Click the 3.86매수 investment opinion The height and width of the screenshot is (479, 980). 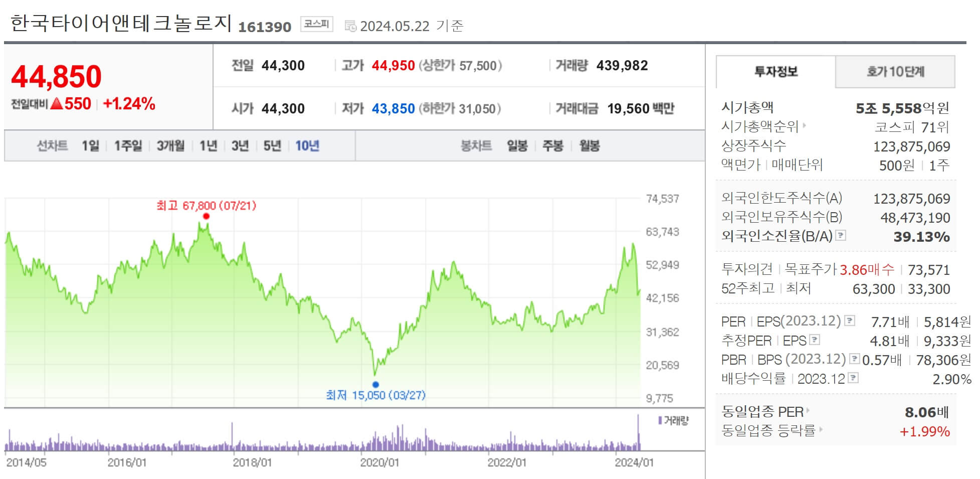tap(867, 270)
